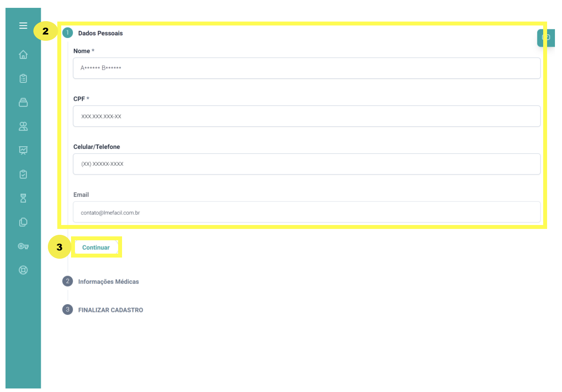Click the Celular/Telefone input field
Viewport: 562px width, 392px height.
pos(306,164)
